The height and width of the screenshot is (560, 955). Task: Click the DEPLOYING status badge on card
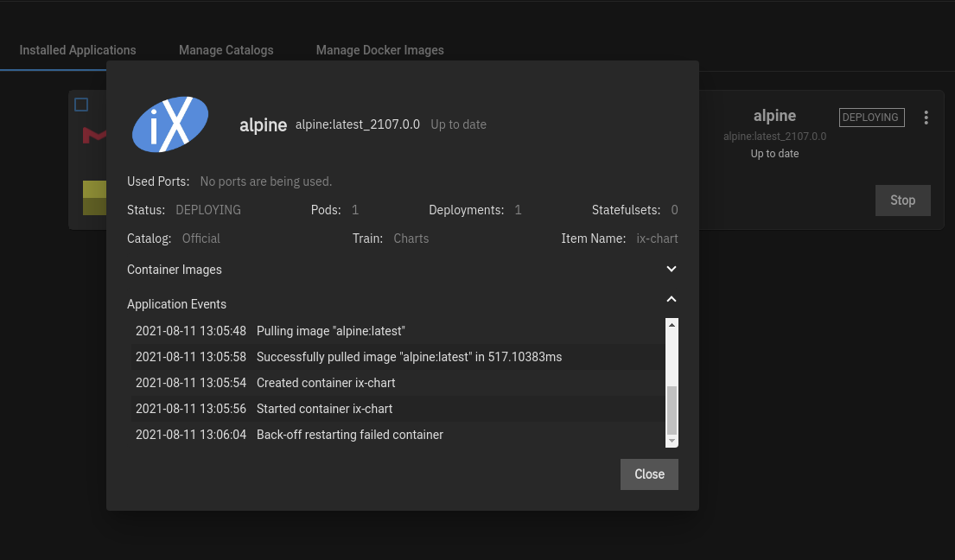871,118
